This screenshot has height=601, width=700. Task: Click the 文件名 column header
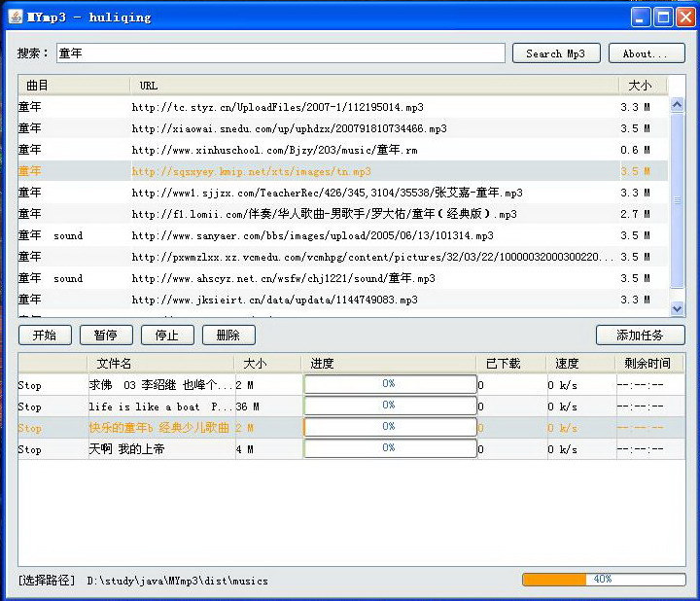tap(160, 364)
